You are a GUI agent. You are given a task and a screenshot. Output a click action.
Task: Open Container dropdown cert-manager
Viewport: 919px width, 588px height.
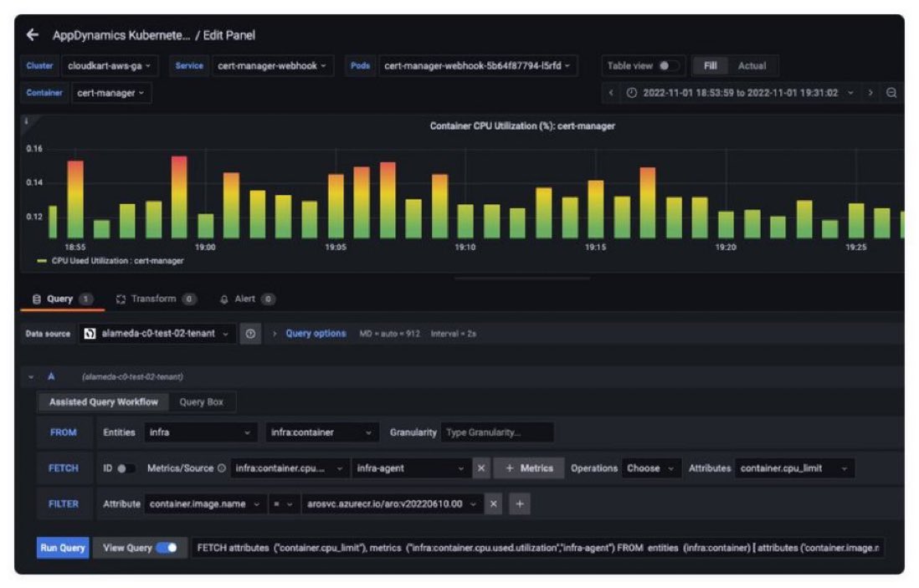coord(110,93)
